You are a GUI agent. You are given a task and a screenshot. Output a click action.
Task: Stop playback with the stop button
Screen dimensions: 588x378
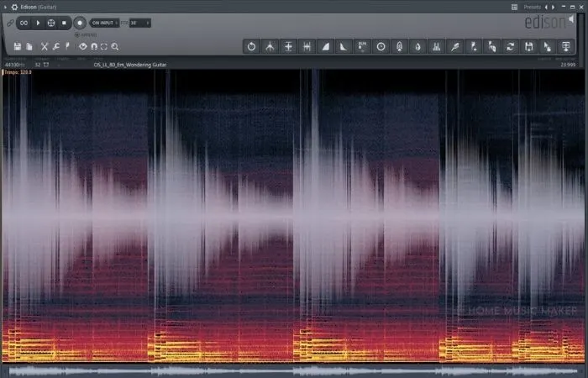coord(64,23)
